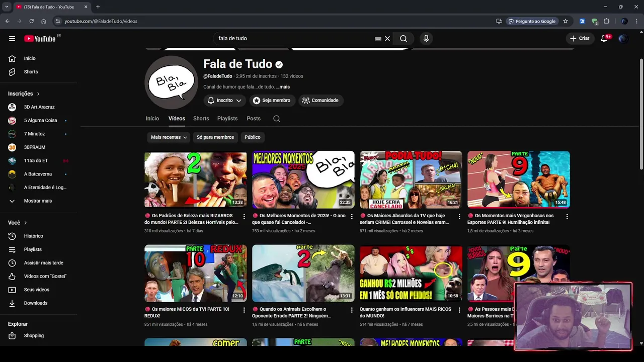
Task: Open the Comunidade button
Action: click(x=320, y=101)
